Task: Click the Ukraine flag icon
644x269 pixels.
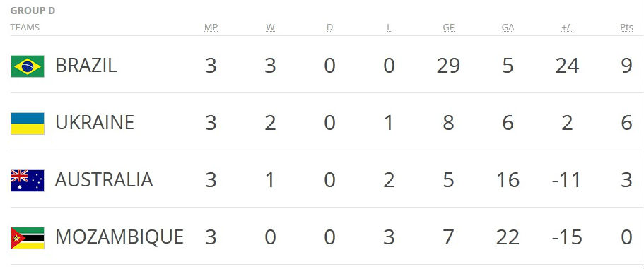Action: click(28, 124)
